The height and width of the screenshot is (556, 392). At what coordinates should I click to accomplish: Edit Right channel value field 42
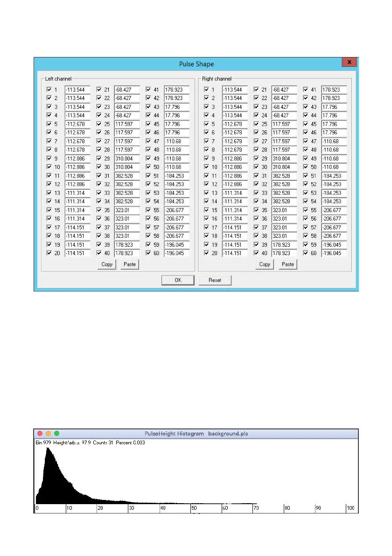click(x=334, y=98)
